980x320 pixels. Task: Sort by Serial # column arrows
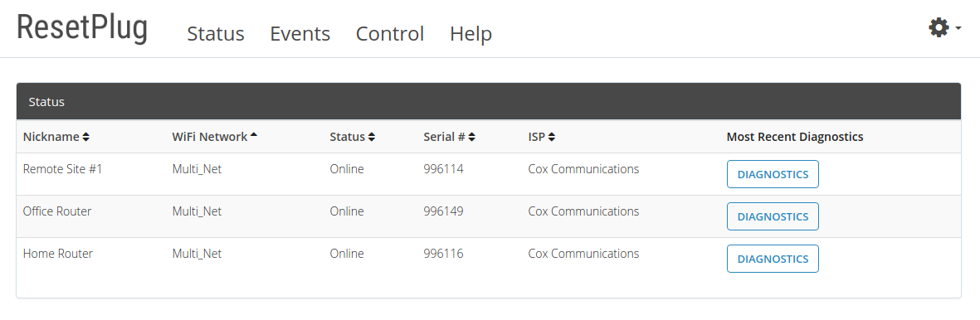[472, 137]
